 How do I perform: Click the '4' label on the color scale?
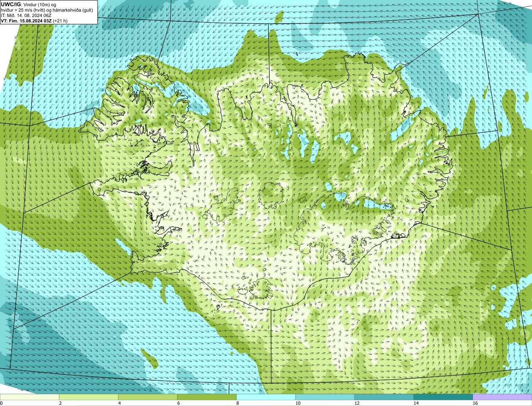coord(119,403)
